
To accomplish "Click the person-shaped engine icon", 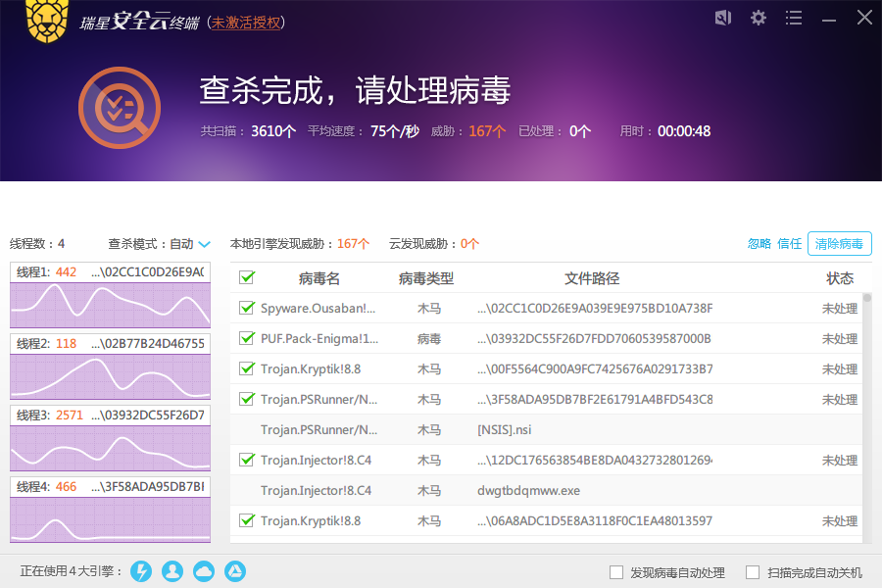I will coord(172,571).
